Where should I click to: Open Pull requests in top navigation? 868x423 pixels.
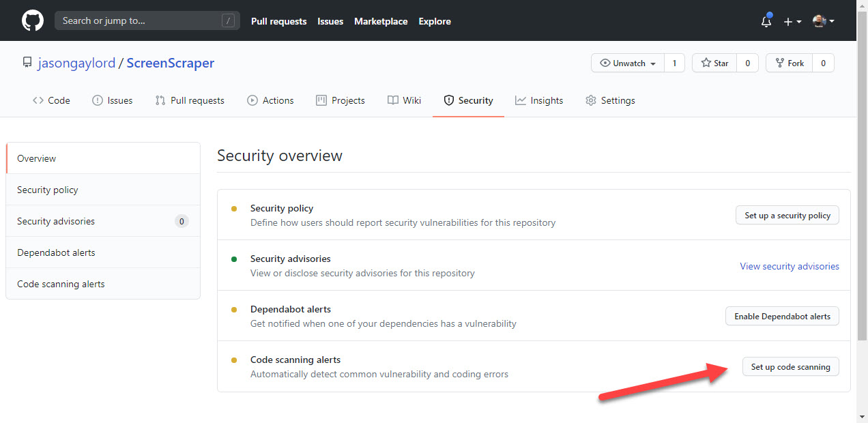coord(278,21)
